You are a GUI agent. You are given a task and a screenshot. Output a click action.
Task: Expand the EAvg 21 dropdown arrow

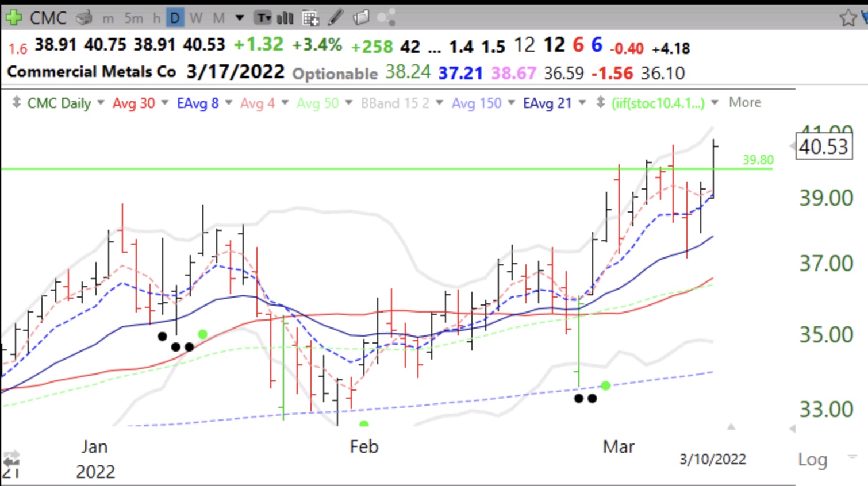(582, 103)
